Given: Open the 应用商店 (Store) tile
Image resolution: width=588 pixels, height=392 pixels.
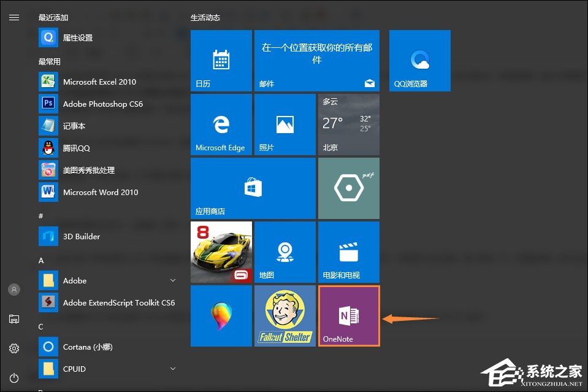Looking at the screenshot, I should tap(253, 188).
